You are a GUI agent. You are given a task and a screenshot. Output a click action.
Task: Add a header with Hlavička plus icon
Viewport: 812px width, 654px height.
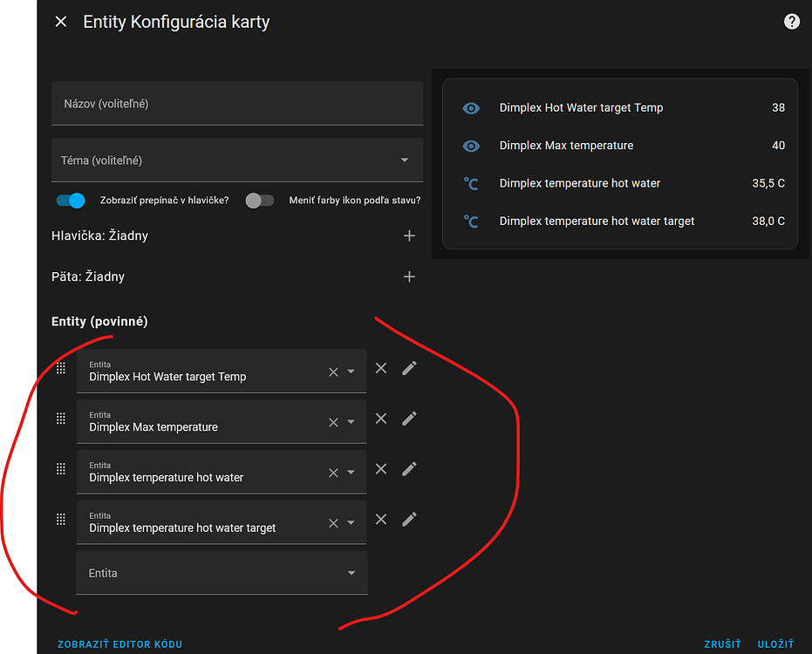tap(409, 235)
